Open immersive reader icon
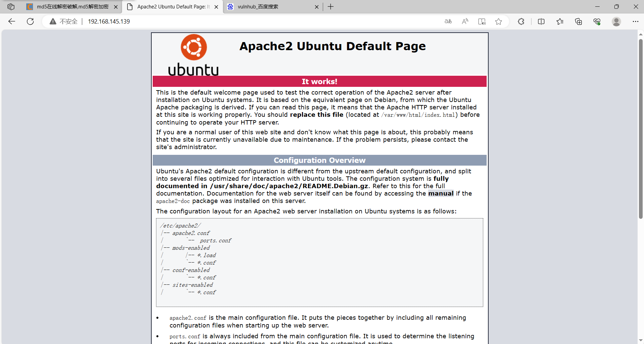The width and height of the screenshot is (644, 344). pos(482,22)
